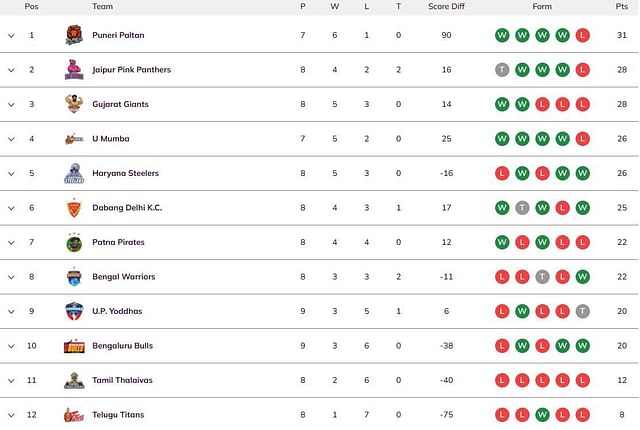640x430 pixels.
Task: Click the Gujarat Giants team logo
Action: [74, 104]
